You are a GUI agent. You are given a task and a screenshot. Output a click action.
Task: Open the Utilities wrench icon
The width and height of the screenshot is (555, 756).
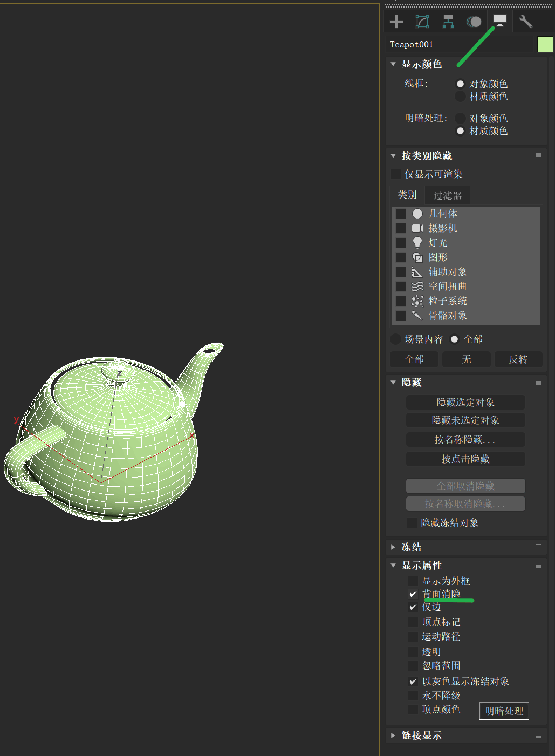pyautogui.click(x=526, y=22)
